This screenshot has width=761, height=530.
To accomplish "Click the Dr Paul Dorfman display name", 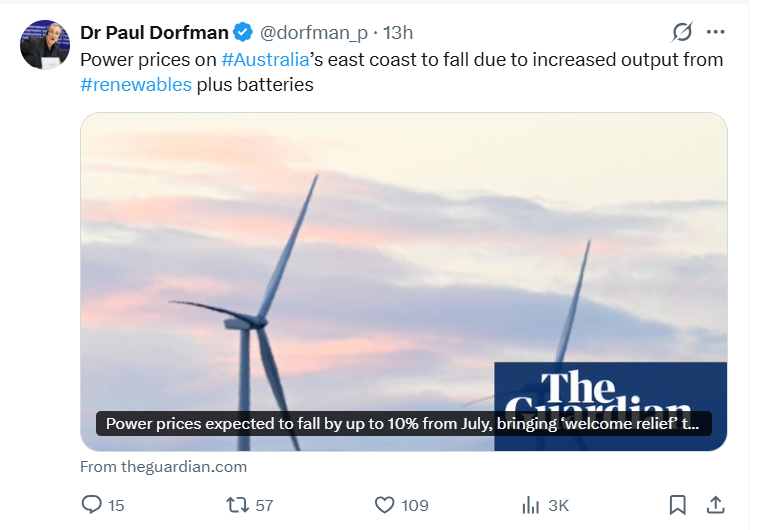I will 154,33.
